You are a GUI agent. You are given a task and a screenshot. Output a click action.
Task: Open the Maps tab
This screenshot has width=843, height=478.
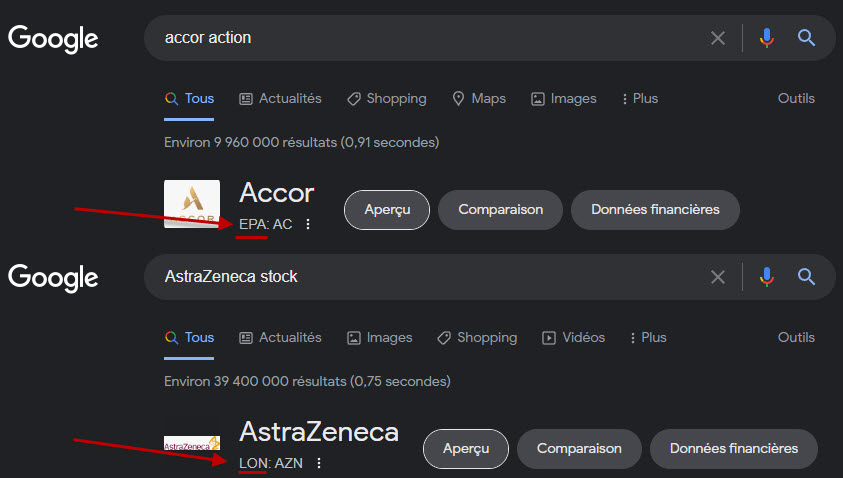(x=479, y=98)
